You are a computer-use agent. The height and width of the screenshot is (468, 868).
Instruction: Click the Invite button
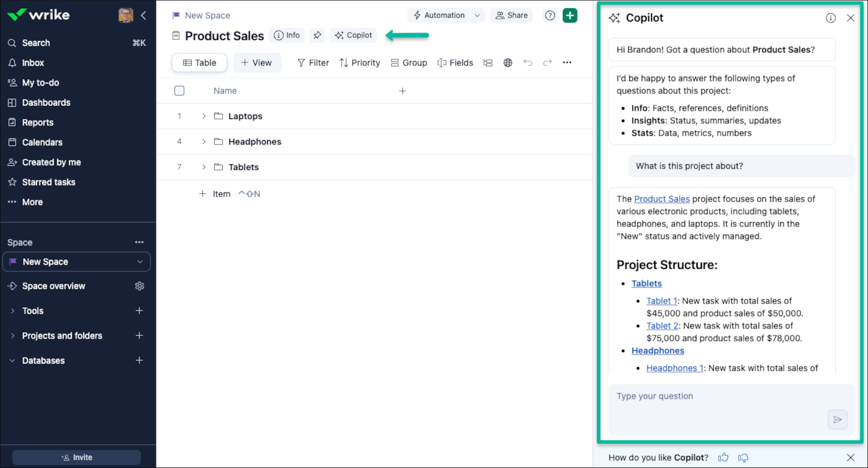tap(76, 457)
